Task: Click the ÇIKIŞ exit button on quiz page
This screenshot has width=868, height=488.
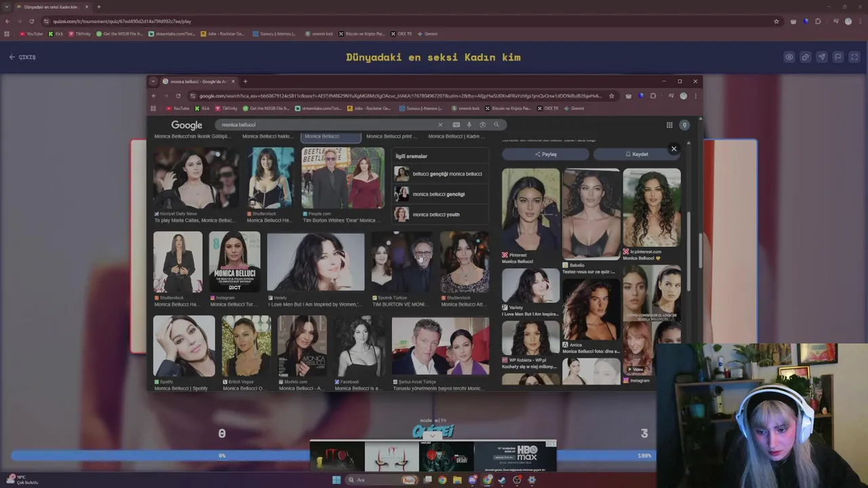Action: 22,57
